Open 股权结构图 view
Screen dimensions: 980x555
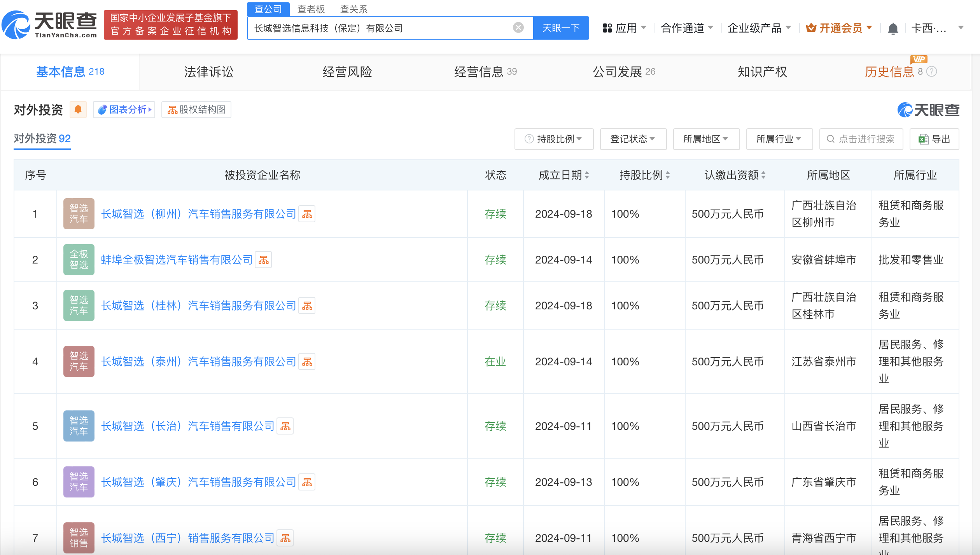click(196, 109)
